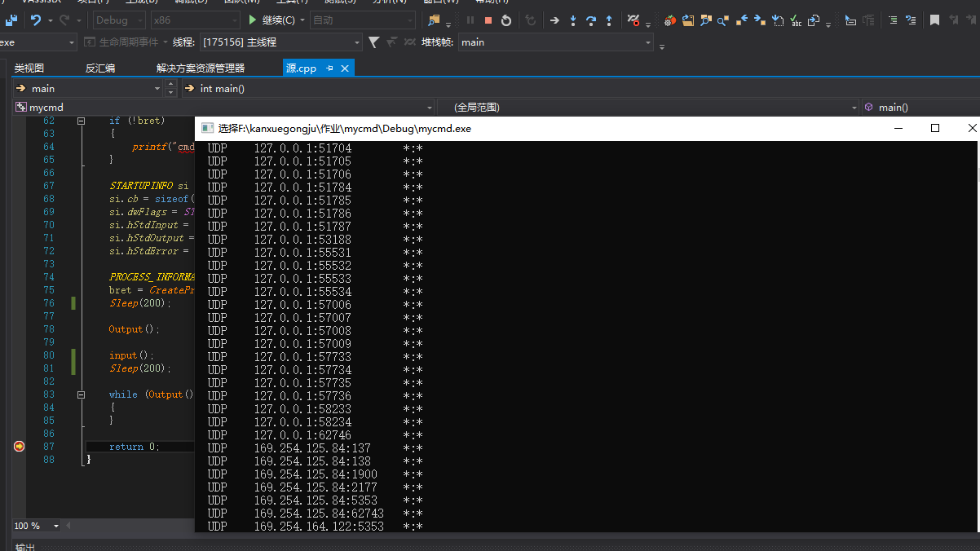Click the Step Over icon

tap(591, 20)
